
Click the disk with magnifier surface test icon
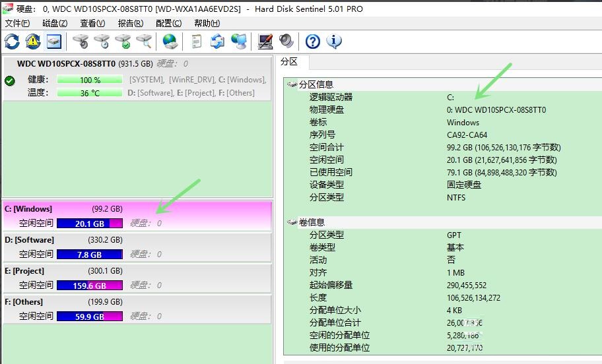coord(144,42)
